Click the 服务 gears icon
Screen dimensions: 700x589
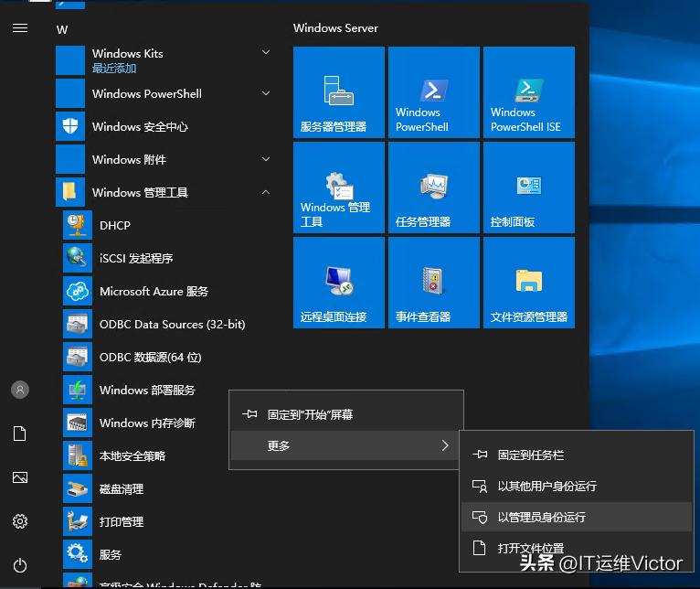coord(78,554)
